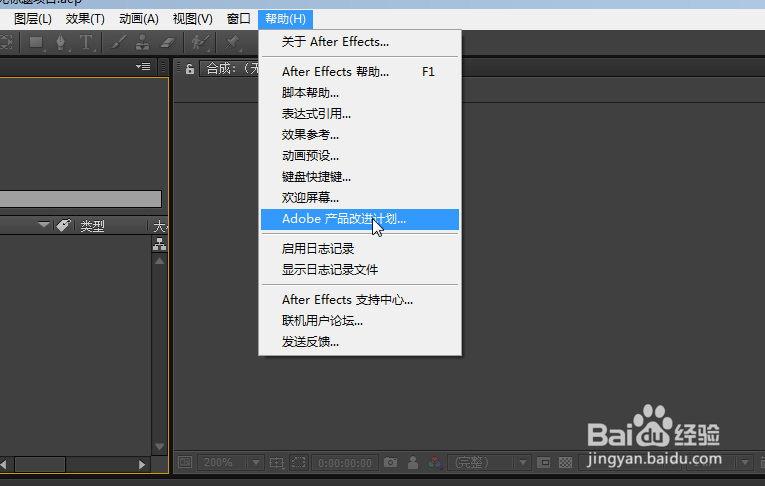Select the Roto Brush tool

point(200,43)
